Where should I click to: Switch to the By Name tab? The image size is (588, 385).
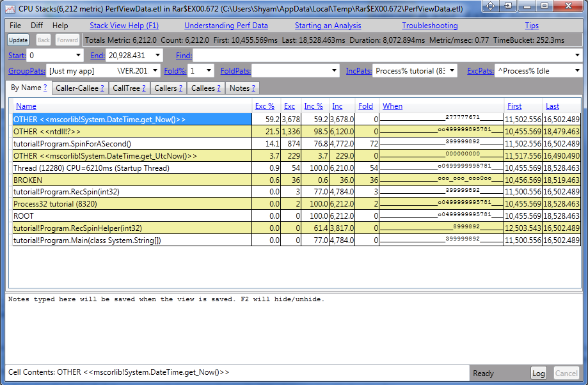tap(29, 88)
